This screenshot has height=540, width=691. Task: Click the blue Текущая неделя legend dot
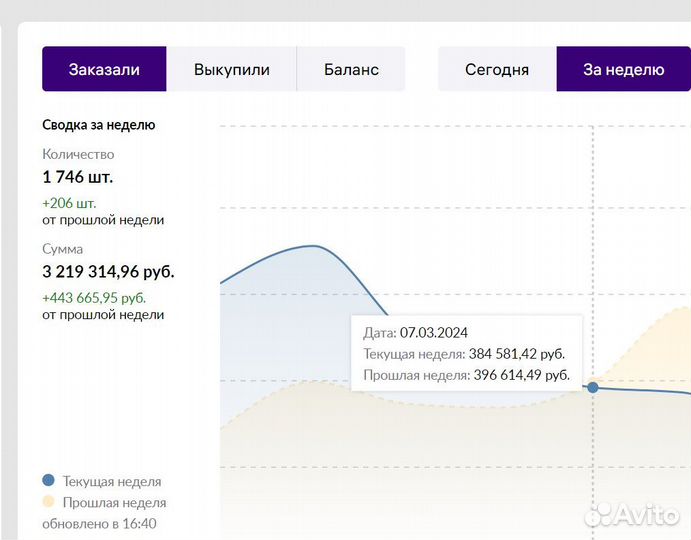tap(49, 480)
